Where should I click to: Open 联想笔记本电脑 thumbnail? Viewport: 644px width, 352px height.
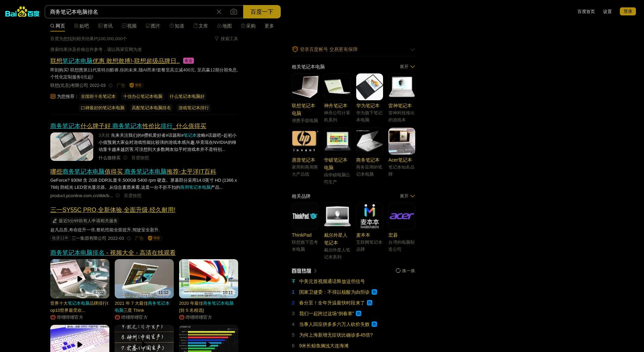click(305, 87)
